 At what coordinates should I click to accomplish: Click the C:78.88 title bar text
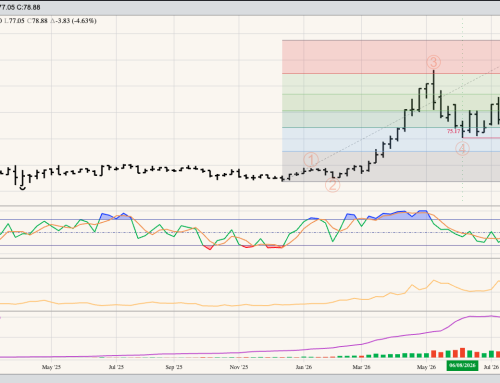[28, 7]
